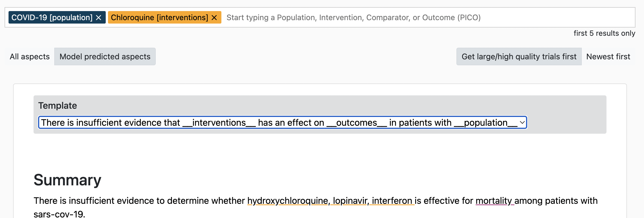Screen dimensions: 644x218
Task: Click the underlined lopinavir term
Action: click(x=350, y=201)
